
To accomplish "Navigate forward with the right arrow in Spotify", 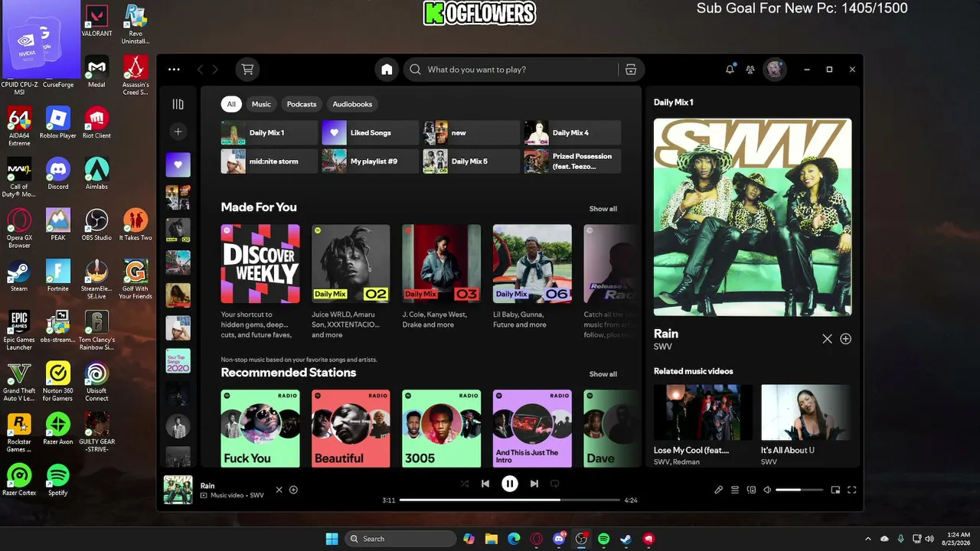I will (215, 70).
